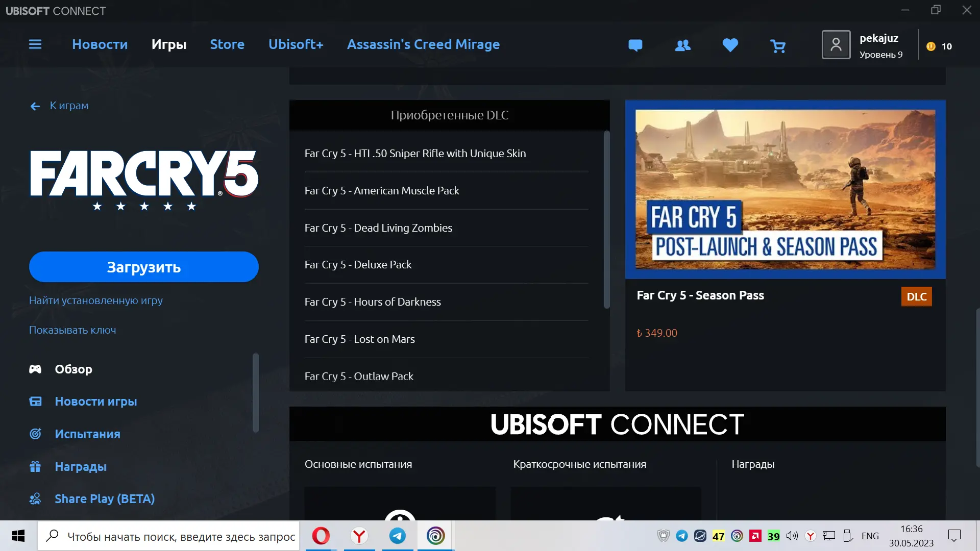Image resolution: width=980 pixels, height=551 pixels.
Task: Select Share Play (BETA) in sidebar
Action: [105, 498]
